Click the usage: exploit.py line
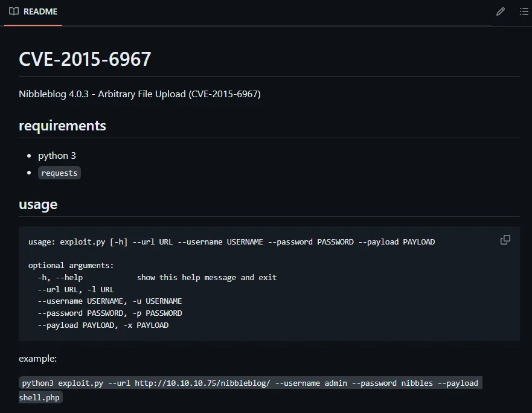Screen dimensions: 532x413 tap(231, 242)
